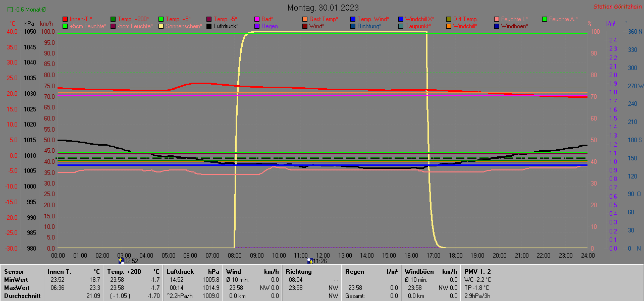Click the TP -1.8 °C value

476,288
